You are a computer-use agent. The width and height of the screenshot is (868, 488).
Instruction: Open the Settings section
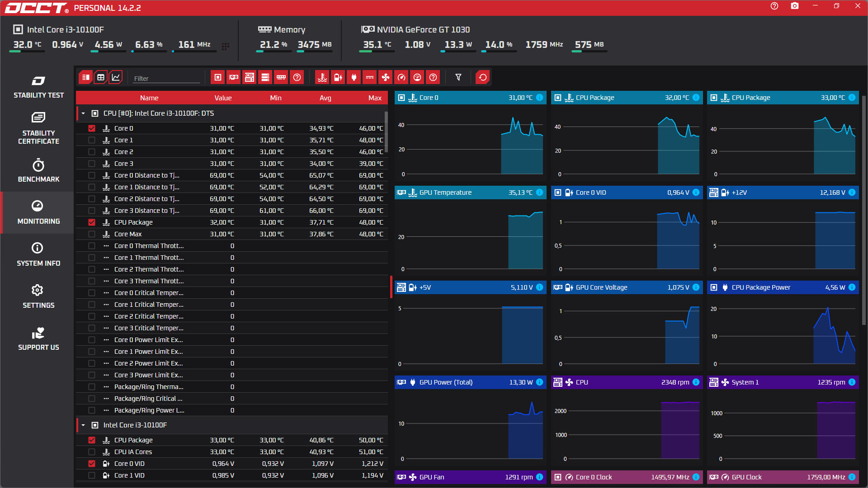[x=38, y=296]
